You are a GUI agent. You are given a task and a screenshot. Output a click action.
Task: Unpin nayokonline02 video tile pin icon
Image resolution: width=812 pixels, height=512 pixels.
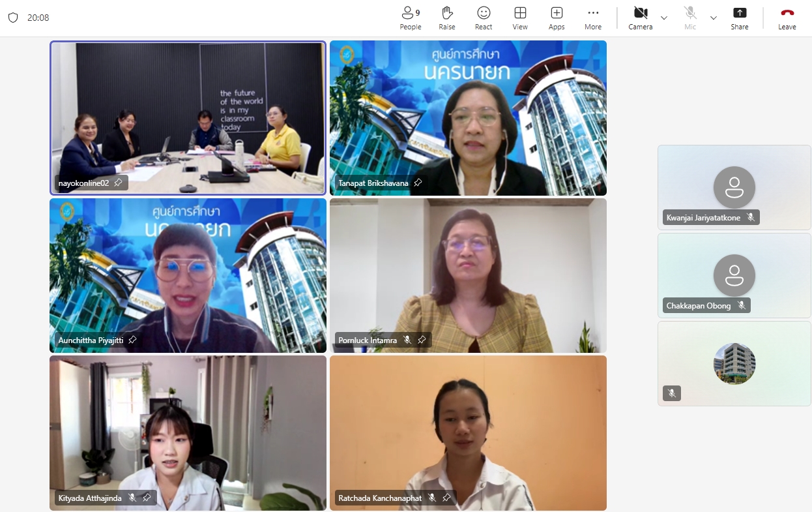pos(118,183)
